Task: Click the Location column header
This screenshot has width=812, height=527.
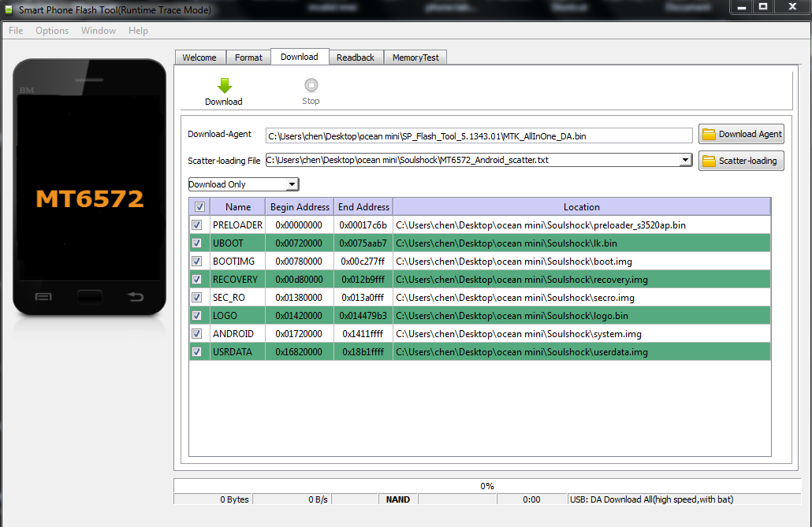Action: click(x=582, y=207)
